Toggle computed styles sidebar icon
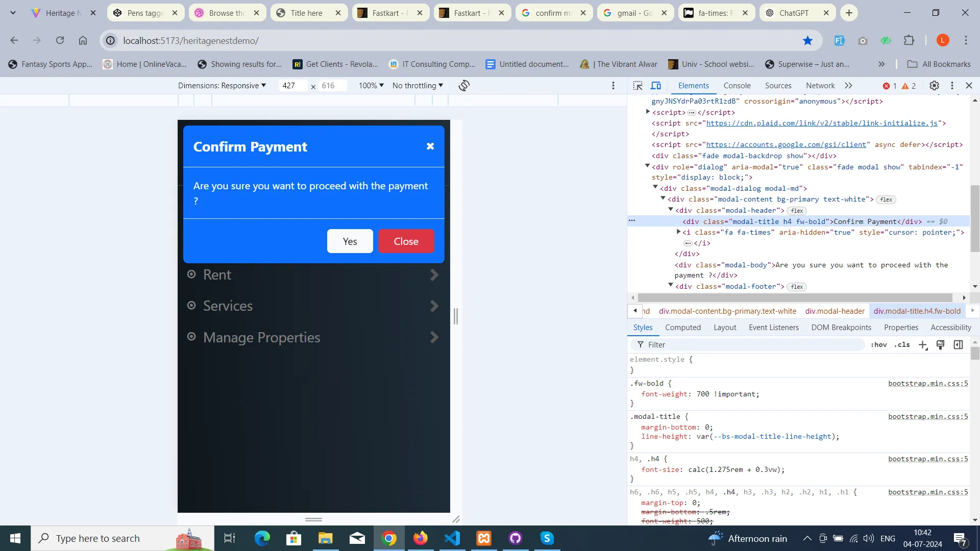The height and width of the screenshot is (551, 980). 958,345
